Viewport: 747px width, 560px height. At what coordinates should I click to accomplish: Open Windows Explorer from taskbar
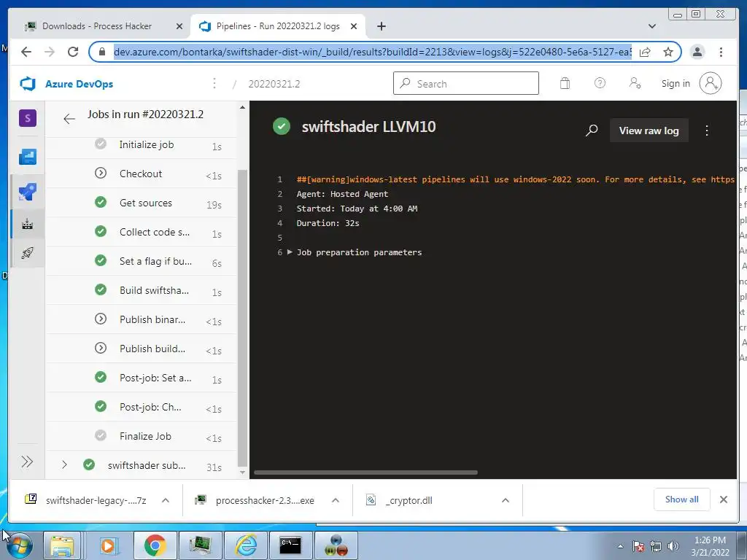click(63, 545)
